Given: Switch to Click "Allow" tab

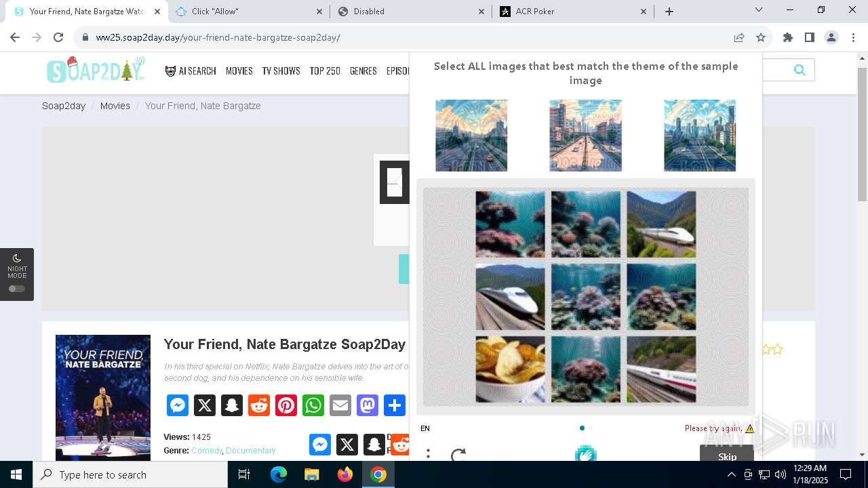Looking at the screenshot, I should pos(249,12).
